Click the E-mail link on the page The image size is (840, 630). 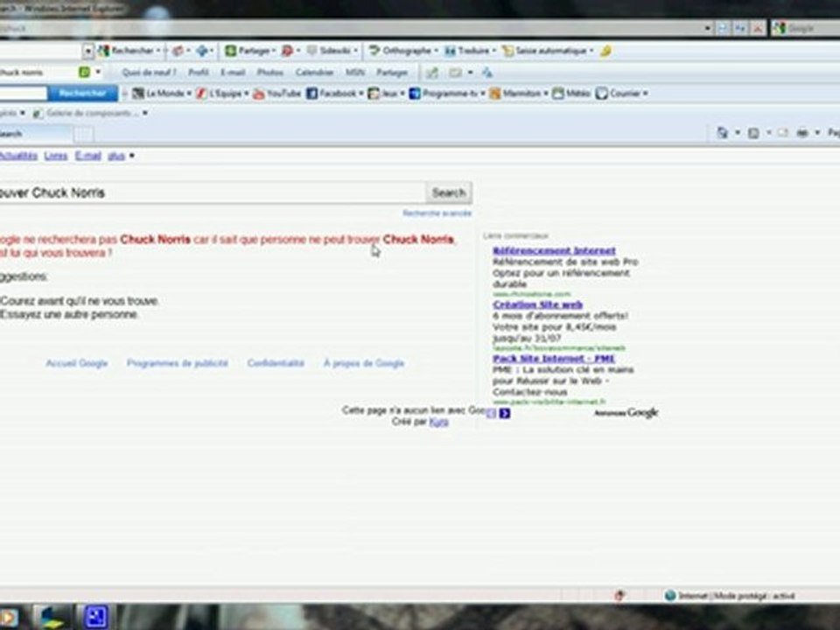pyautogui.click(x=87, y=156)
